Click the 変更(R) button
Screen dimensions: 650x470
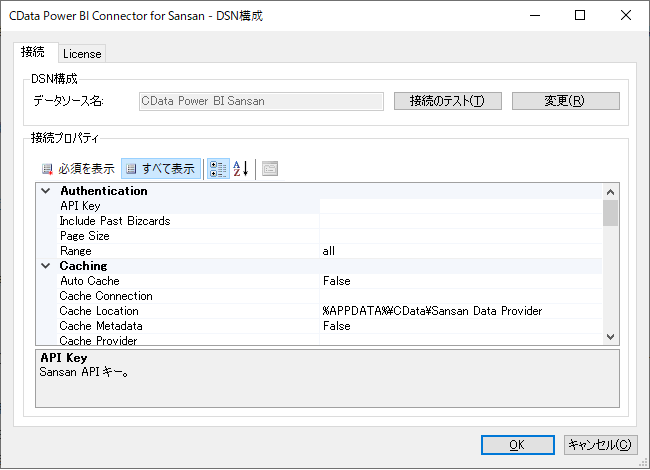click(565, 101)
